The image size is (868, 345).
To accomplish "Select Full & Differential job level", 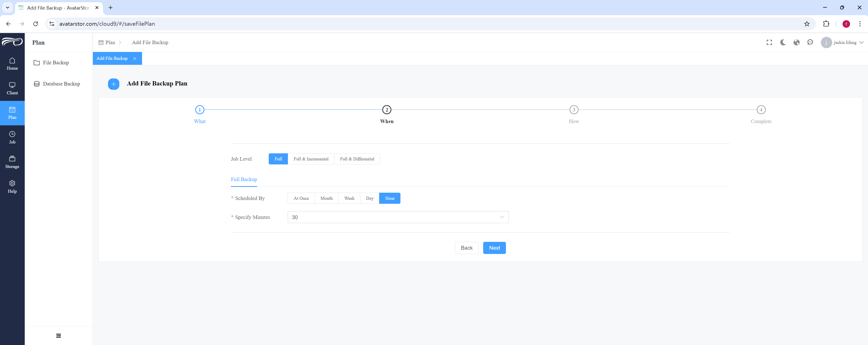I will (x=357, y=159).
